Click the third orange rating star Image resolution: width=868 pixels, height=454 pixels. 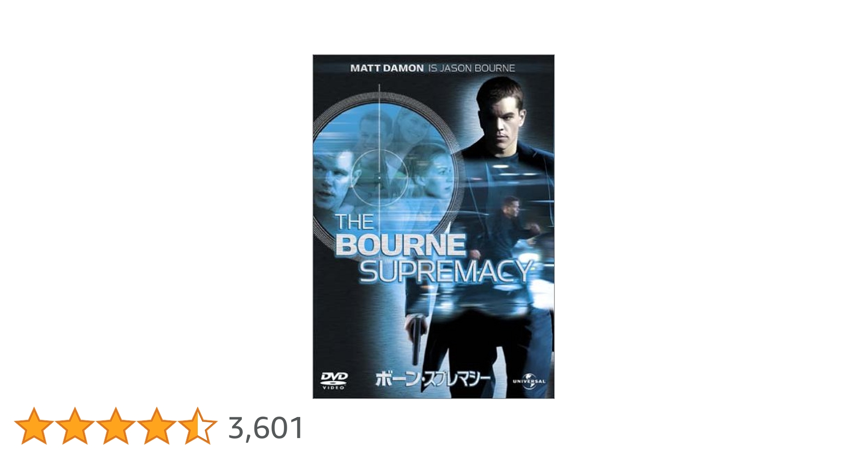(x=116, y=426)
